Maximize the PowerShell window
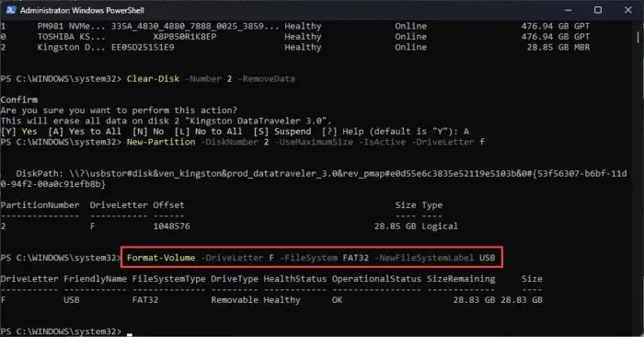644x337 pixels. coord(598,10)
